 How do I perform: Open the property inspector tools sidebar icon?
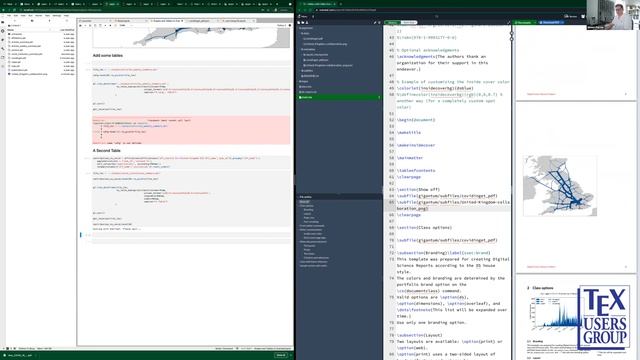(3, 48)
